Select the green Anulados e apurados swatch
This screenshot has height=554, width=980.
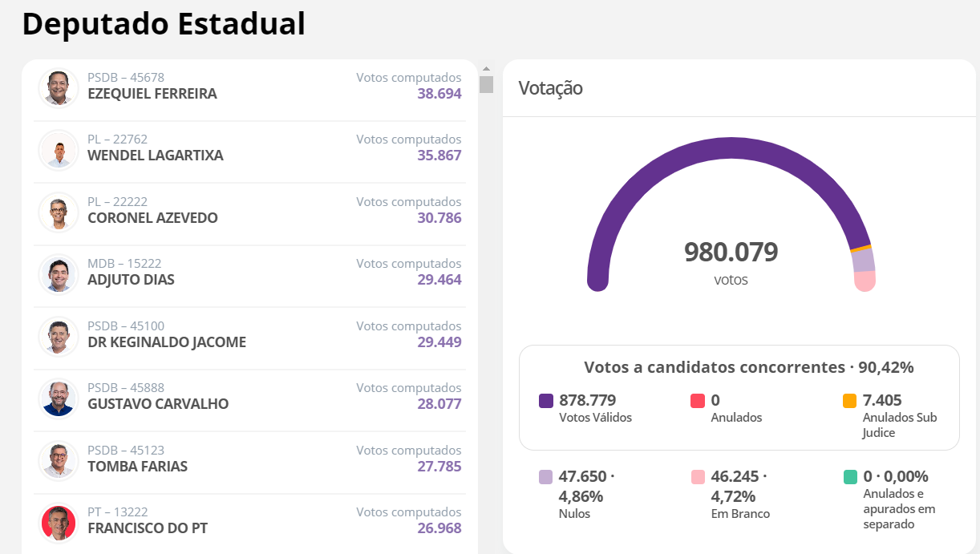pyautogui.click(x=850, y=478)
